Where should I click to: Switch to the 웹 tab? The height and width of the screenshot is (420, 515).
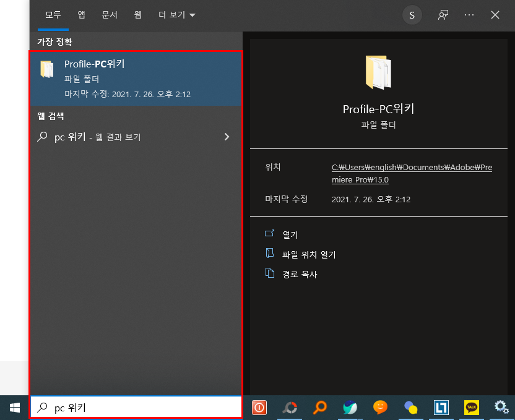pos(138,15)
